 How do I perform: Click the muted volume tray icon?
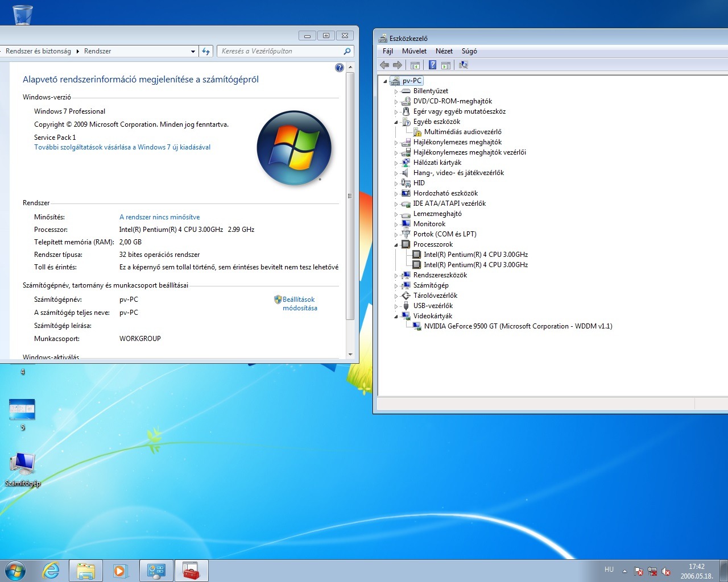point(666,571)
